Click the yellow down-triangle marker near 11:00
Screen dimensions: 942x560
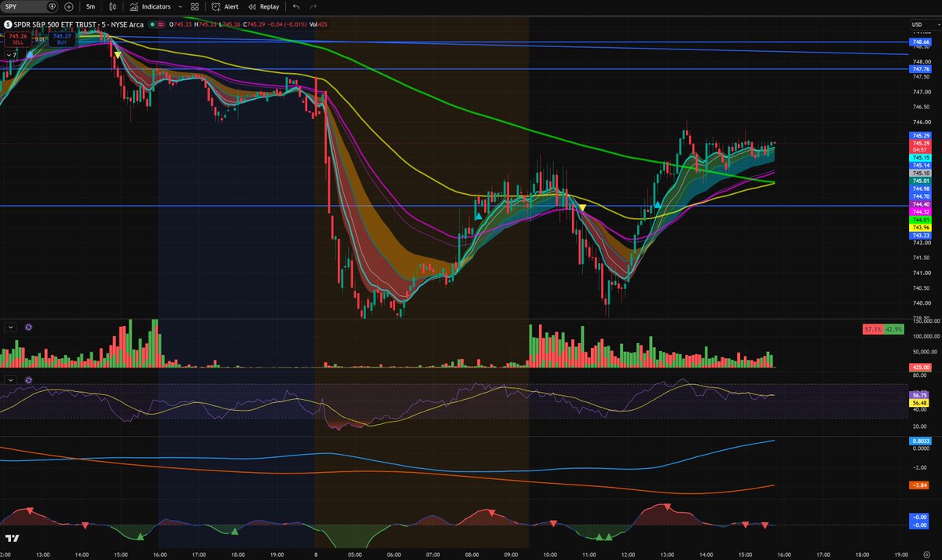pyautogui.click(x=582, y=208)
